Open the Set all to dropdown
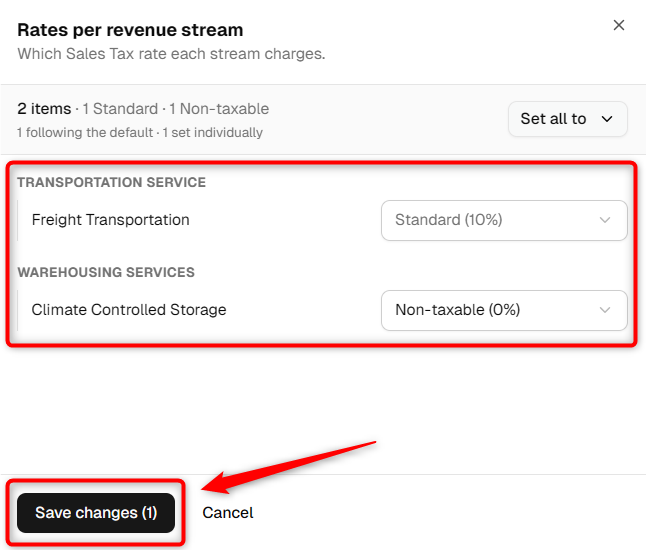Image resolution: width=646 pixels, height=550 pixels. [x=567, y=119]
